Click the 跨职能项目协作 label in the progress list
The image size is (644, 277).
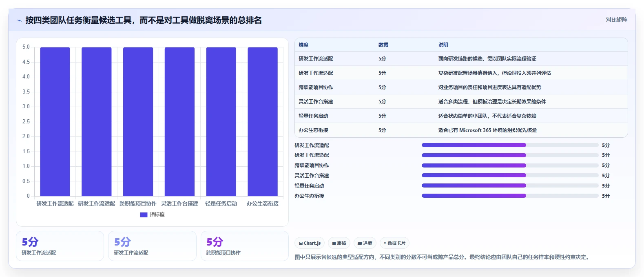click(312, 165)
